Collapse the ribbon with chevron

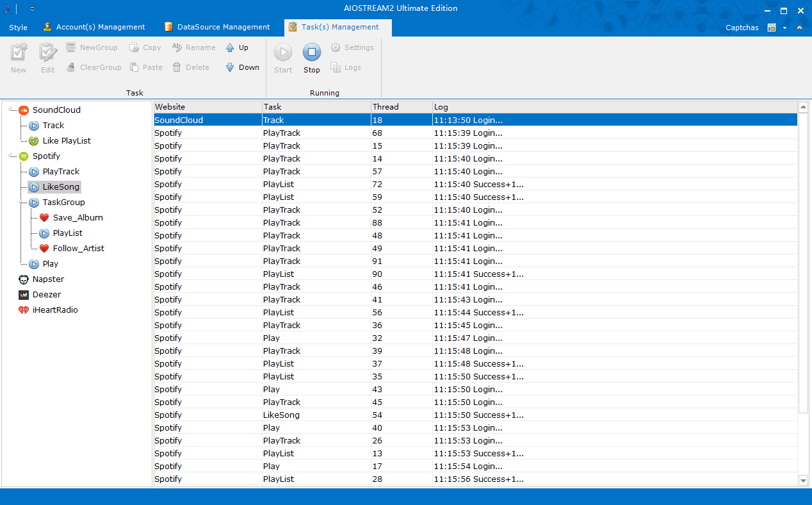[799, 28]
